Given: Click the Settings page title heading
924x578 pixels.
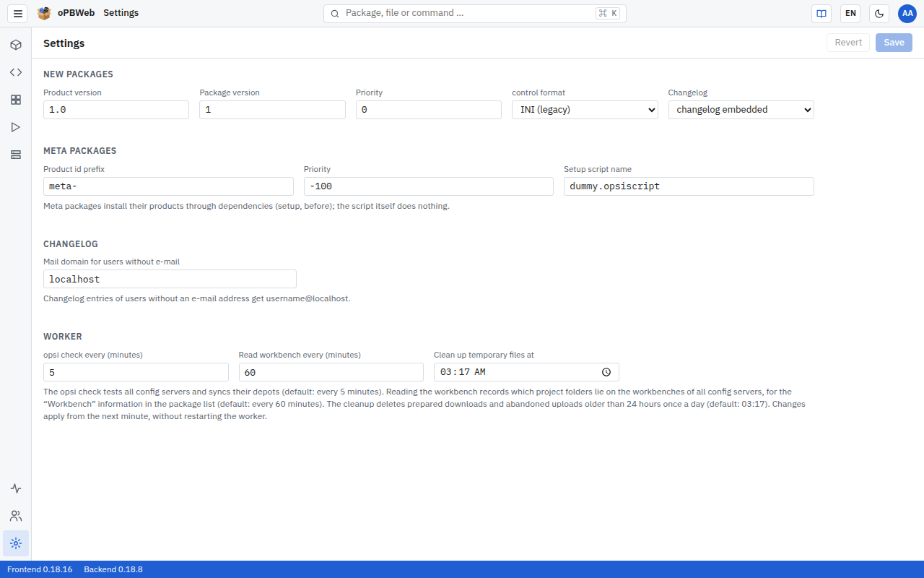Looking at the screenshot, I should 64,43.
